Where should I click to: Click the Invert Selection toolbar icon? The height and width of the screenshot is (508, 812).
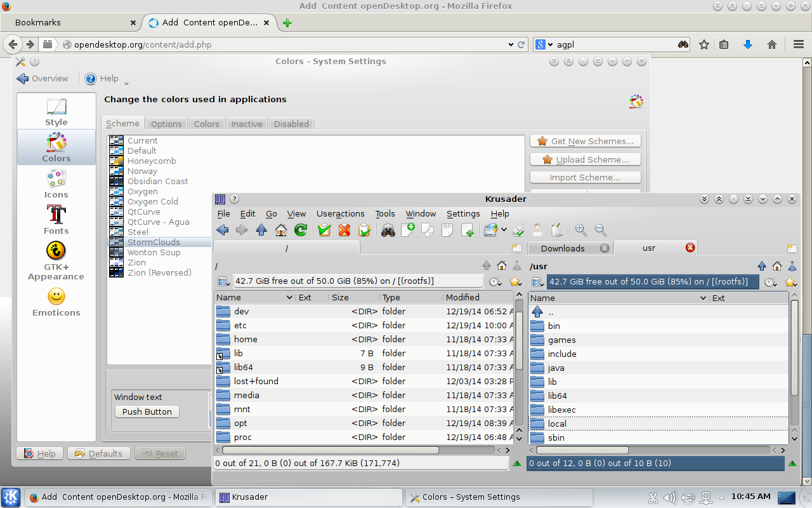(x=364, y=230)
